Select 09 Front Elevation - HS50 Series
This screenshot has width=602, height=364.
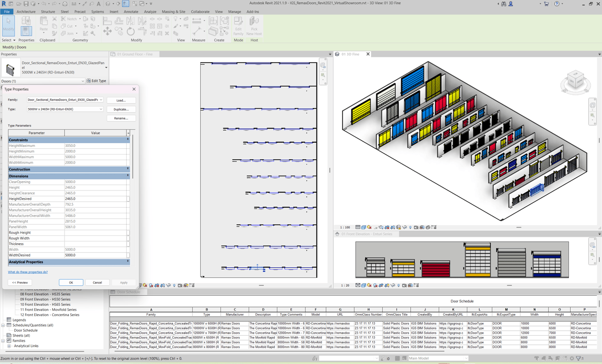coord(45,300)
